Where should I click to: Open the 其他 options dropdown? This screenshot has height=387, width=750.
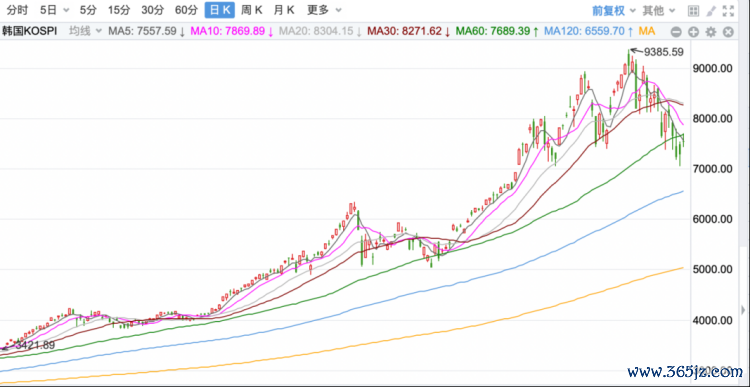coord(659,10)
